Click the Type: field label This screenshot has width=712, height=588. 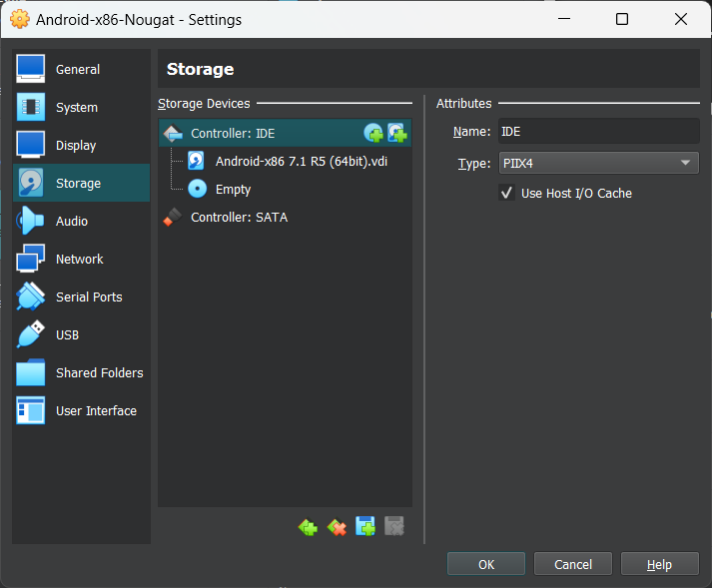tap(474, 164)
